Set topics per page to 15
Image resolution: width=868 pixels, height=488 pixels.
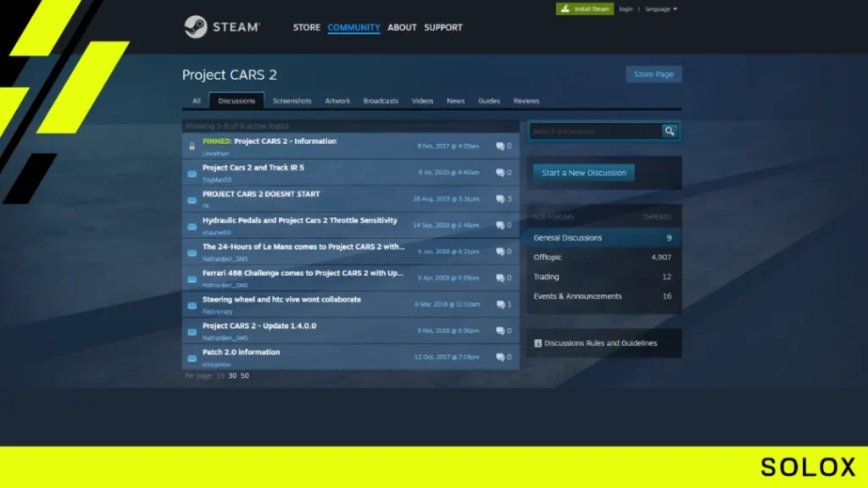pos(220,375)
